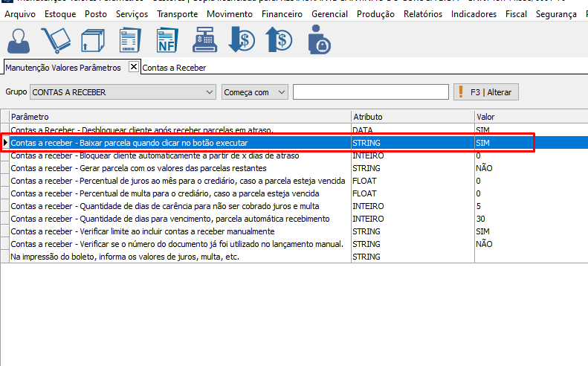Switch to the Contas a Receber tab
588x366 pixels.
tap(174, 68)
